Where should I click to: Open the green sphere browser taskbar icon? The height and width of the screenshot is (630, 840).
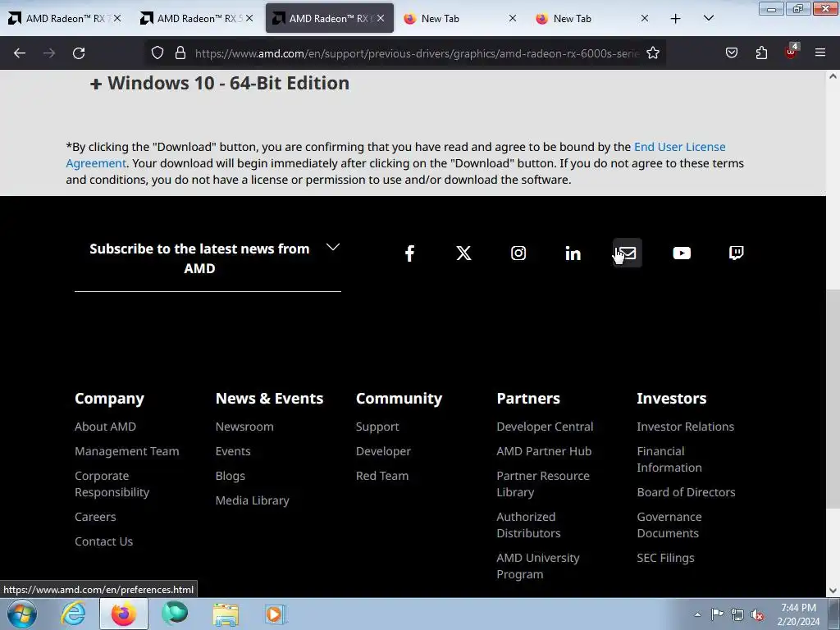click(175, 614)
